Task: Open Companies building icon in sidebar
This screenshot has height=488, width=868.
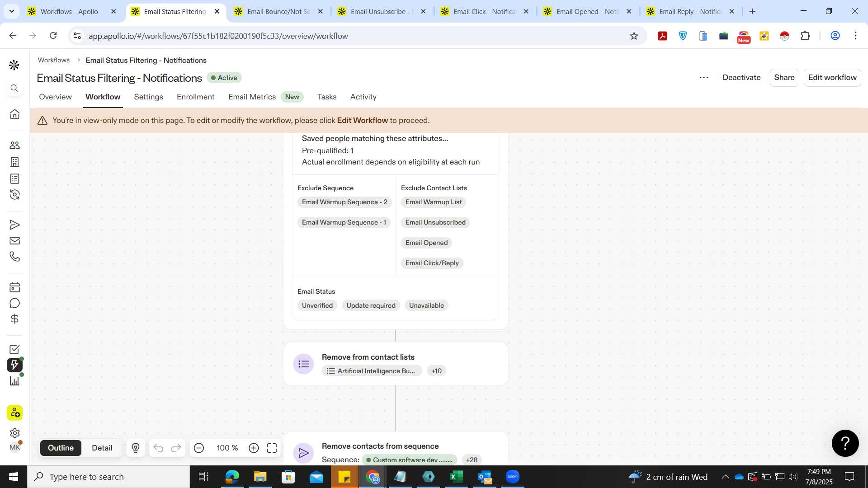Action: [14, 162]
